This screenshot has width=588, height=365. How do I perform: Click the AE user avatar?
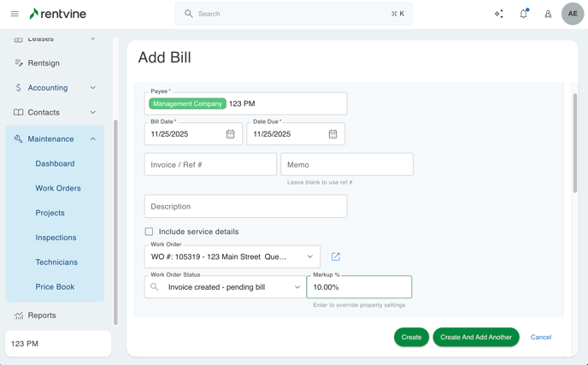click(x=573, y=14)
